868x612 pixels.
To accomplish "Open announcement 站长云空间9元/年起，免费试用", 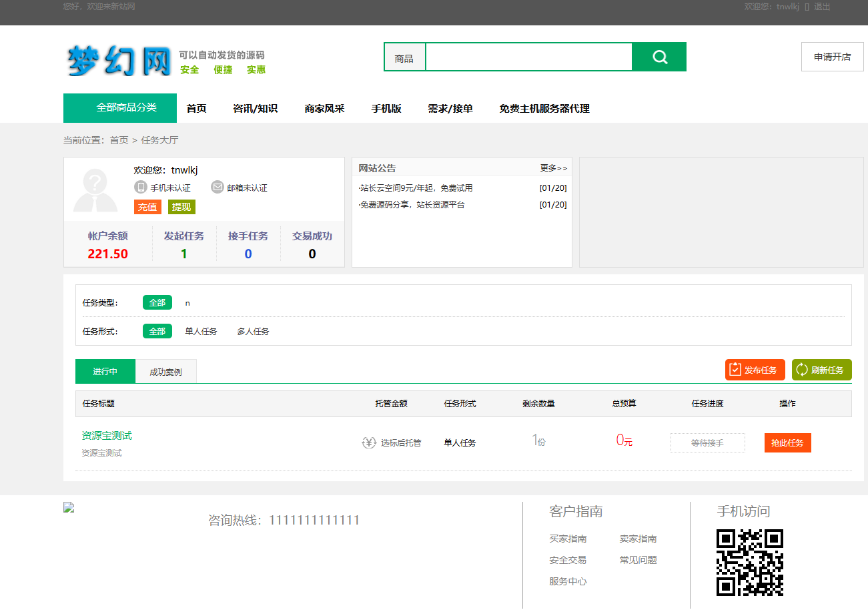I will tap(416, 188).
